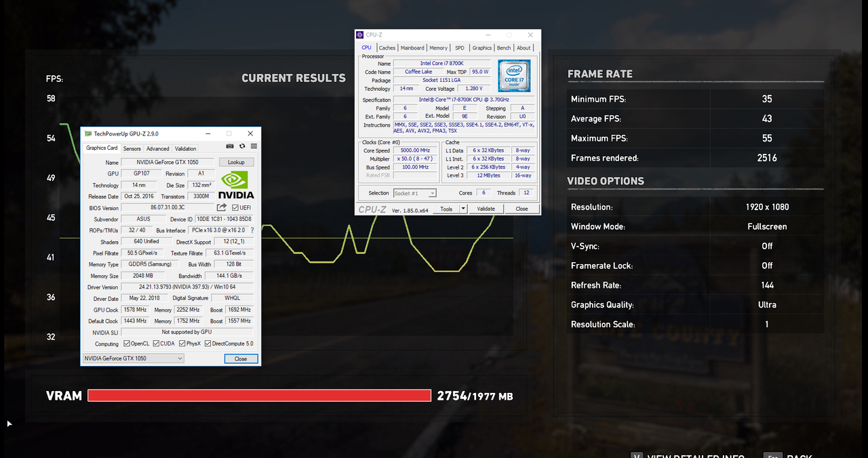Click the Multiplier value x 50.0 (8 - 47)
Screen dimensions: 868x458
pyautogui.click(x=415, y=159)
